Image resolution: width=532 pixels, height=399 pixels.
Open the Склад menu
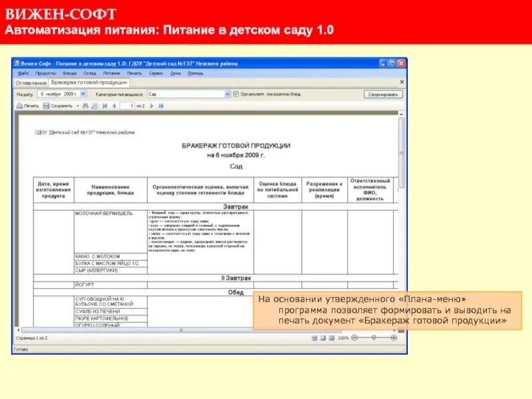tap(90, 73)
